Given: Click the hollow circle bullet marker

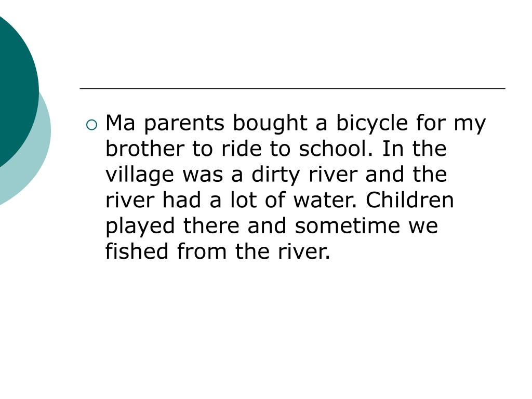Looking at the screenshot, I should tap(91, 125).
